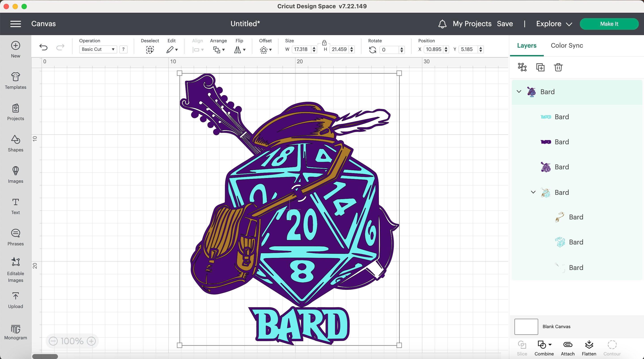Image resolution: width=644 pixels, height=359 pixels.
Task: Select the Text tool
Action: pyautogui.click(x=15, y=206)
